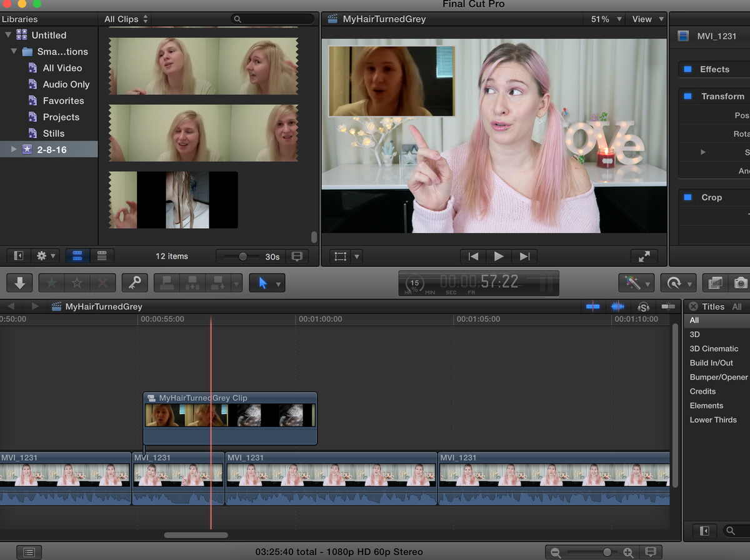Close the Titles browser panel
Image resolution: width=750 pixels, height=560 pixels.
pyautogui.click(x=692, y=306)
